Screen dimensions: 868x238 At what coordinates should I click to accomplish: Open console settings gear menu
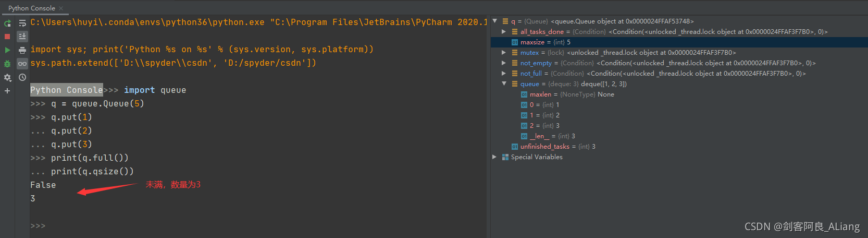click(x=7, y=77)
